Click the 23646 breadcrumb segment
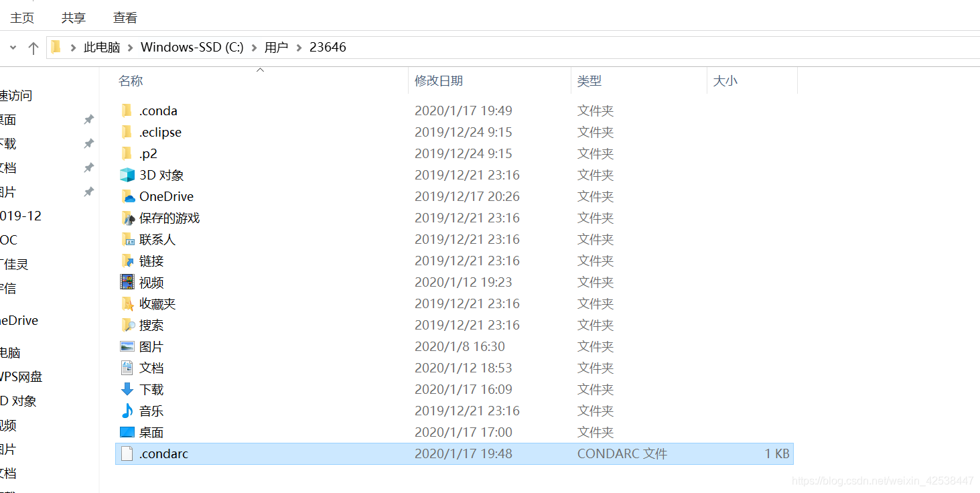Screen dimensions: 980x493 328,48
